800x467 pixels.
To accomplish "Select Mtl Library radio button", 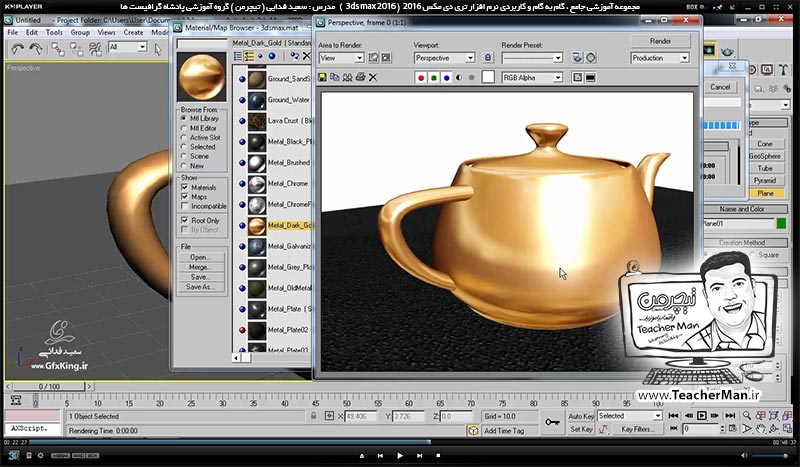I will [x=184, y=118].
